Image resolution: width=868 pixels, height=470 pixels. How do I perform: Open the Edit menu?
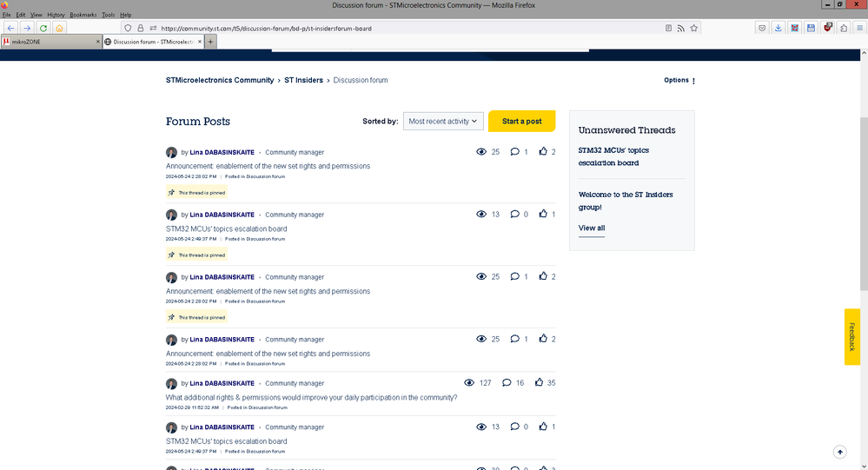(21, 15)
